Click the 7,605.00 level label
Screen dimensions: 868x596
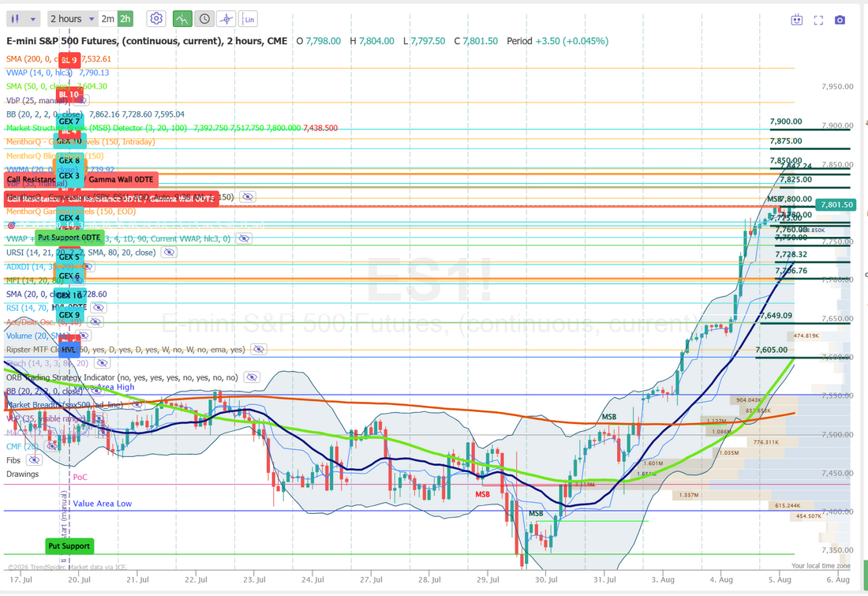771,350
